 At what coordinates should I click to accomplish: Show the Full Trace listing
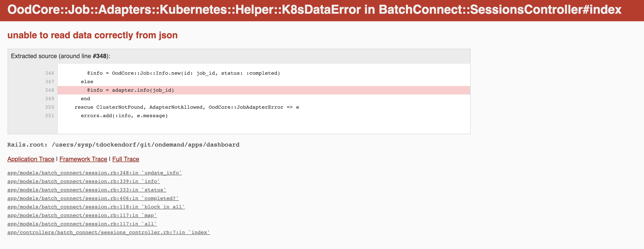click(x=126, y=159)
